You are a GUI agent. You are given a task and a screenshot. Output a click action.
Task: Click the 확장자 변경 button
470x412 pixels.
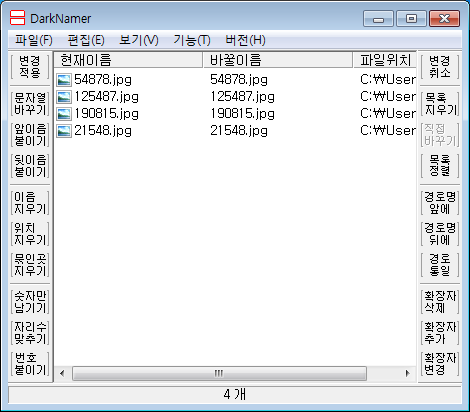tap(440, 364)
